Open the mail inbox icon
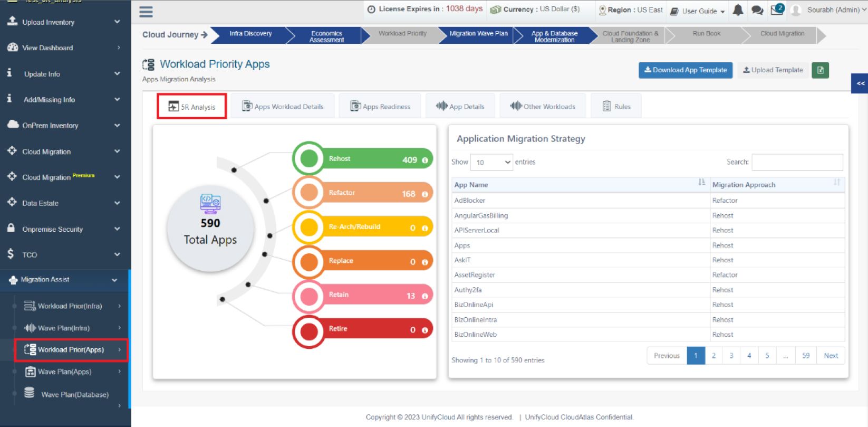Image resolution: width=868 pixels, height=427 pixels. (x=777, y=10)
